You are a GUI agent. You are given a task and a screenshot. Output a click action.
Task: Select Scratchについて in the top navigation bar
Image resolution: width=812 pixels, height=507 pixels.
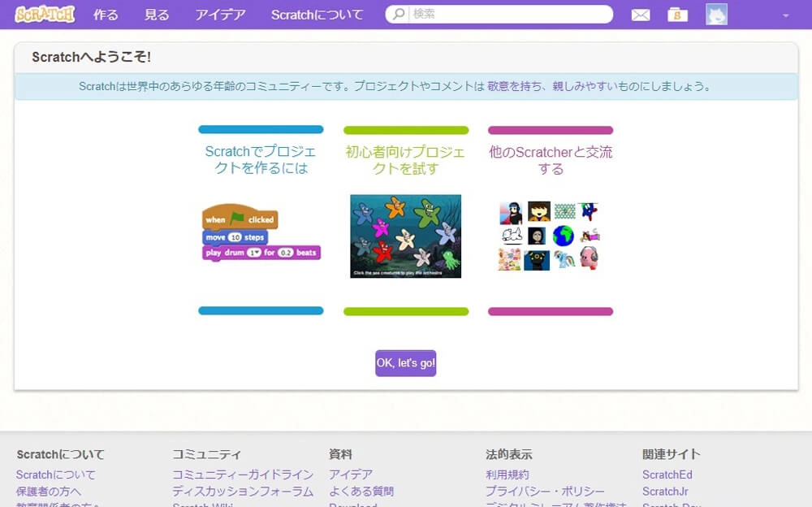(x=317, y=15)
